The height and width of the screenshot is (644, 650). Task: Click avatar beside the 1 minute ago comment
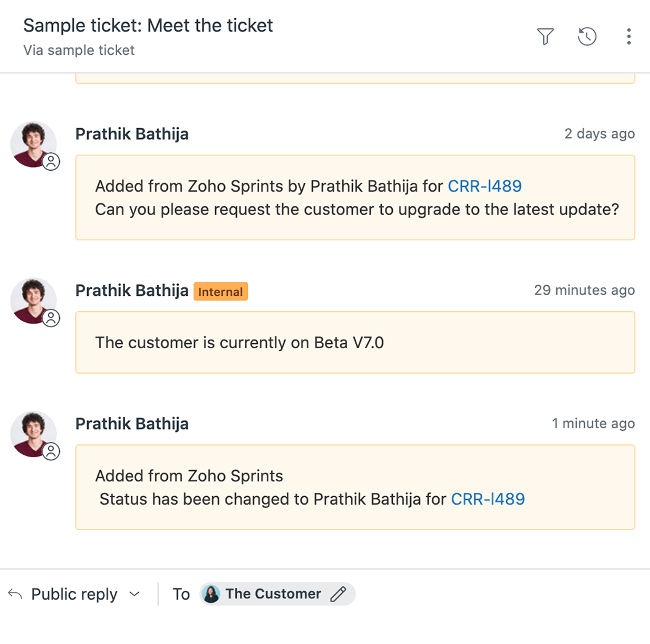click(34, 434)
